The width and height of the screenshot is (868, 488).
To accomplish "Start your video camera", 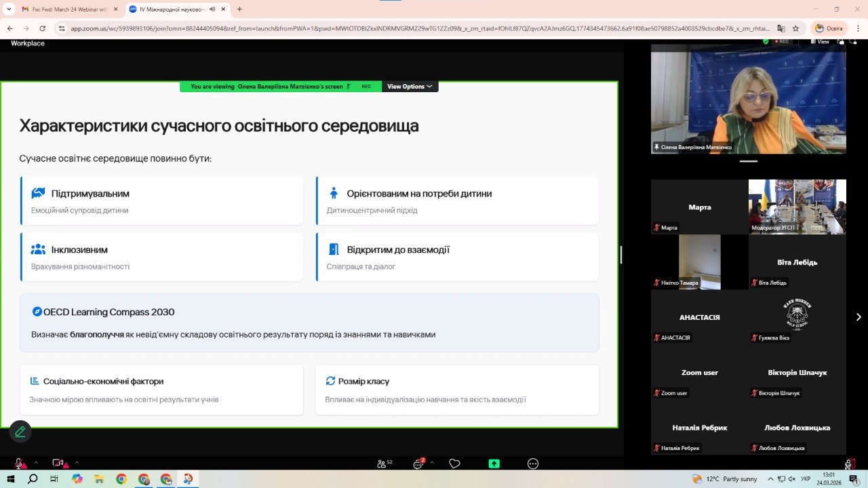I will [58, 464].
